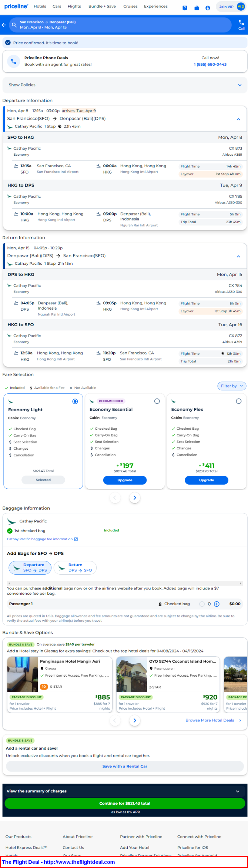Open the Hotel Express Deals footer link
This screenshot has height=868, width=248.
26,848
